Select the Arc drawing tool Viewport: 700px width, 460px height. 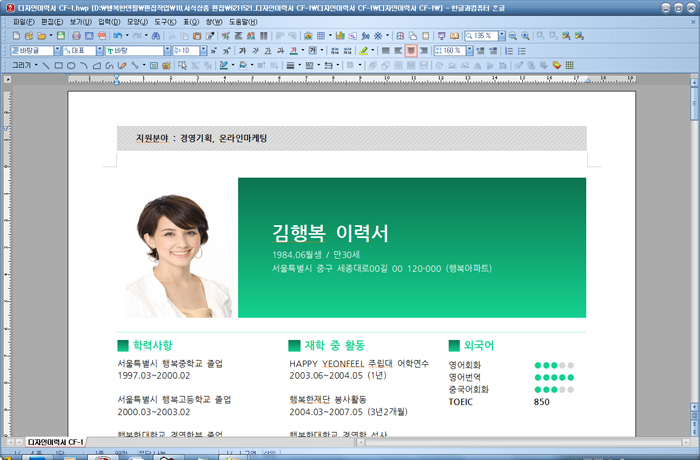(x=84, y=66)
